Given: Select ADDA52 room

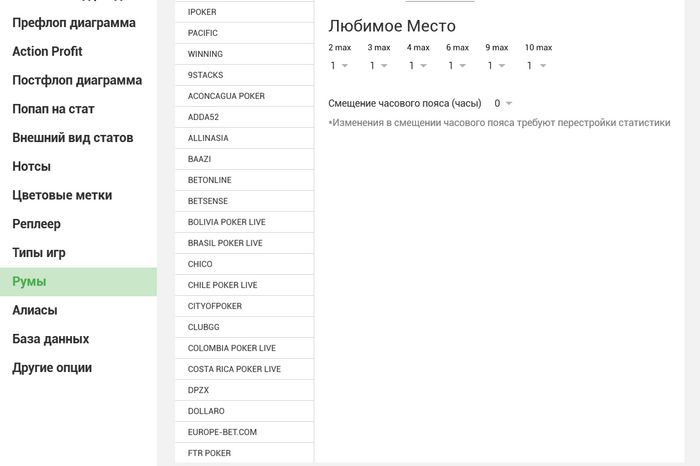Looking at the screenshot, I should [244, 117].
